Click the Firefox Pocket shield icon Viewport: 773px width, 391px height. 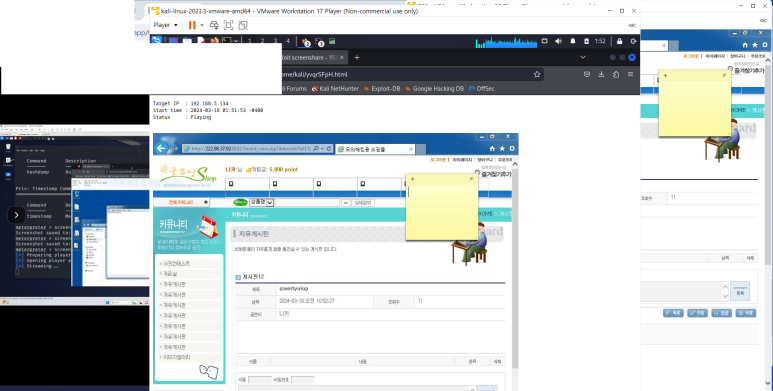click(587, 74)
